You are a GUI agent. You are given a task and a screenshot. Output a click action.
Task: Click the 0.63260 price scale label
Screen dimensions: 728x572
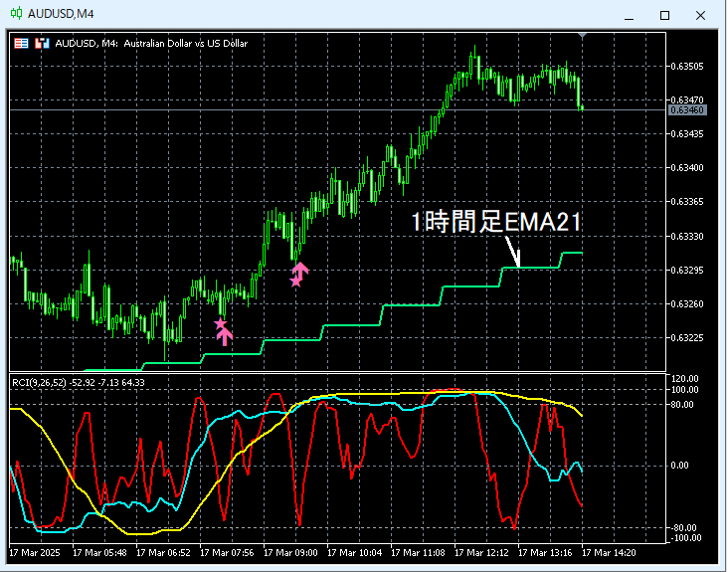point(687,304)
